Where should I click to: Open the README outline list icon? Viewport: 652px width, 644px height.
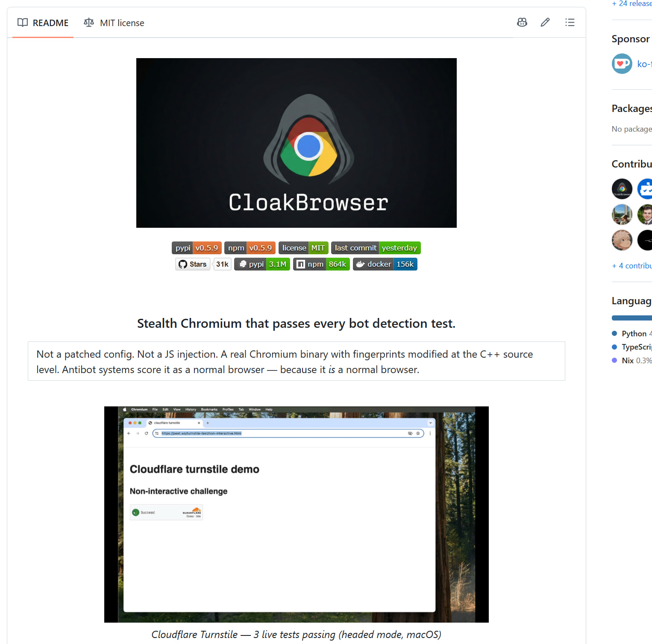(x=570, y=22)
